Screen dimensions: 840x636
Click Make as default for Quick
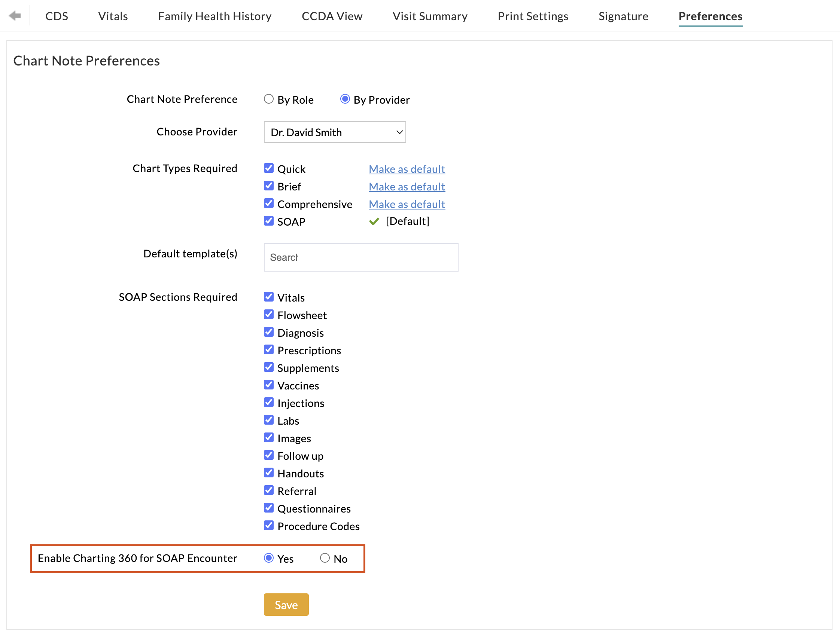(x=407, y=169)
